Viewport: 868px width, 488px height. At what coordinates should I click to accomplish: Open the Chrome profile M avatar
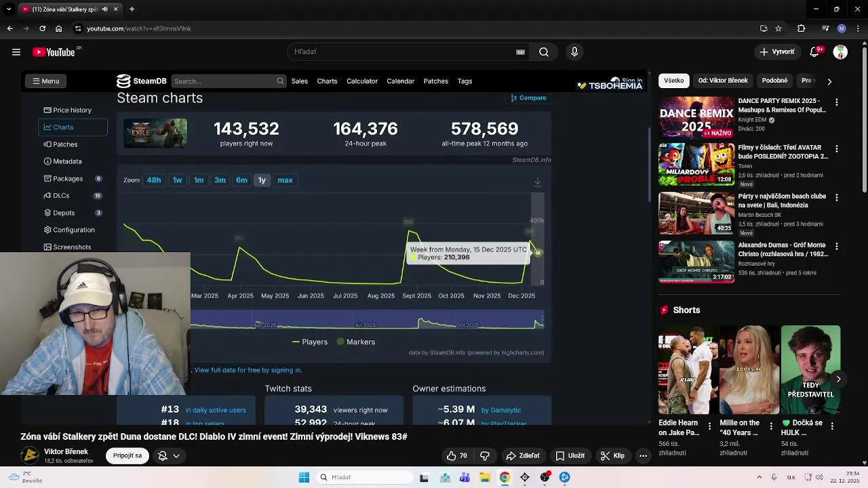coord(842,28)
